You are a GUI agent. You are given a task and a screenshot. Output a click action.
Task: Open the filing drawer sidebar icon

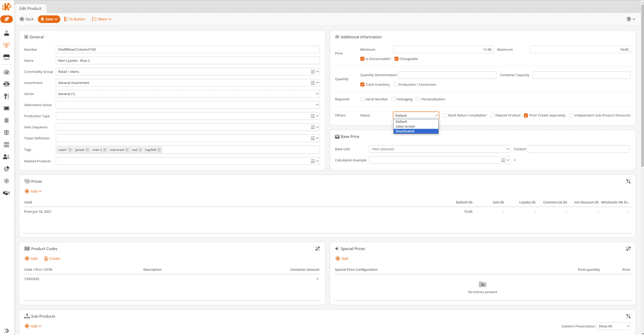(7, 145)
